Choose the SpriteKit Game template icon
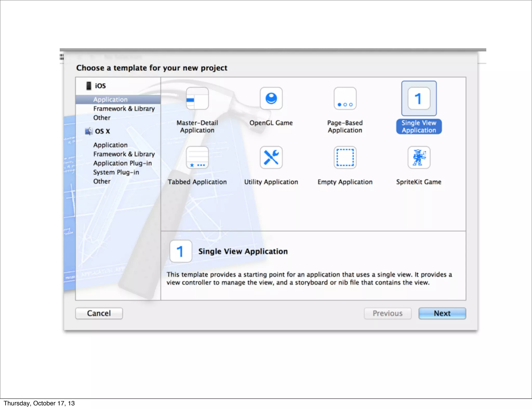The image size is (532, 409). tap(418, 158)
